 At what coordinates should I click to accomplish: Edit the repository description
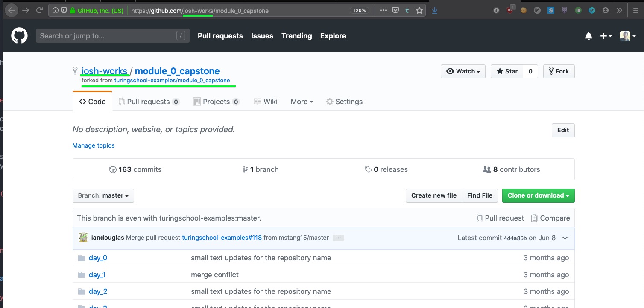[563, 130]
